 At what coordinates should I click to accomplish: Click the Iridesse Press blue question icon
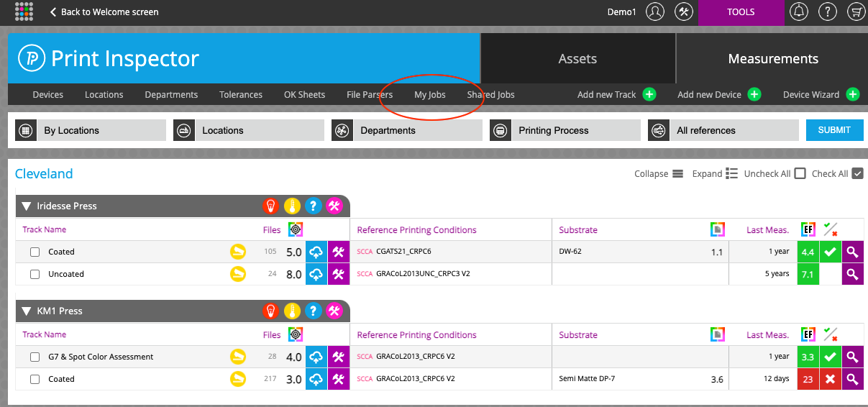click(x=313, y=206)
